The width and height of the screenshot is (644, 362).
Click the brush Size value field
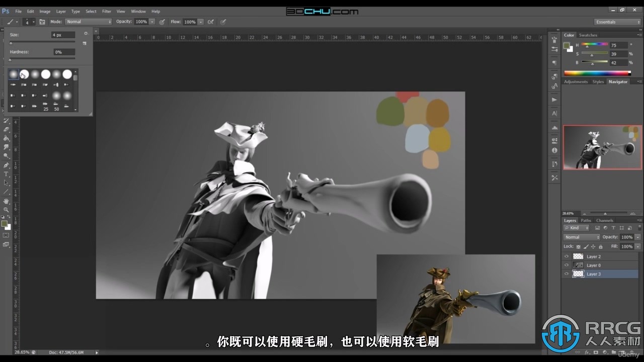click(x=63, y=35)
